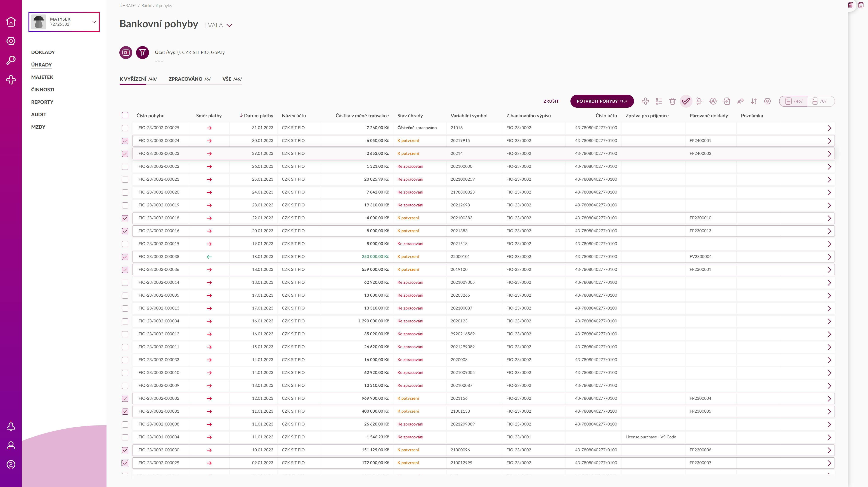Uncheck the box for row FIO-23/0002-000038
This screenshot has width=868, height=487.
(x=125, y=257)
